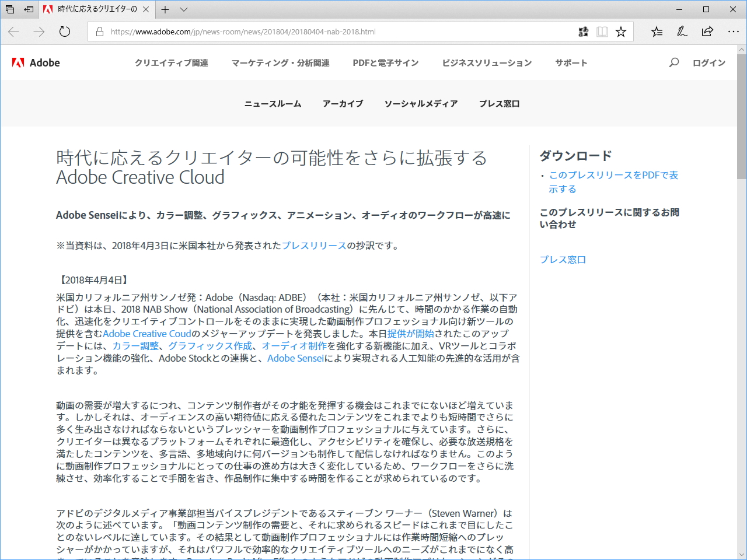Open the Adobe Creative Coud link
747x560 pixels.
(x=147, y=334)
